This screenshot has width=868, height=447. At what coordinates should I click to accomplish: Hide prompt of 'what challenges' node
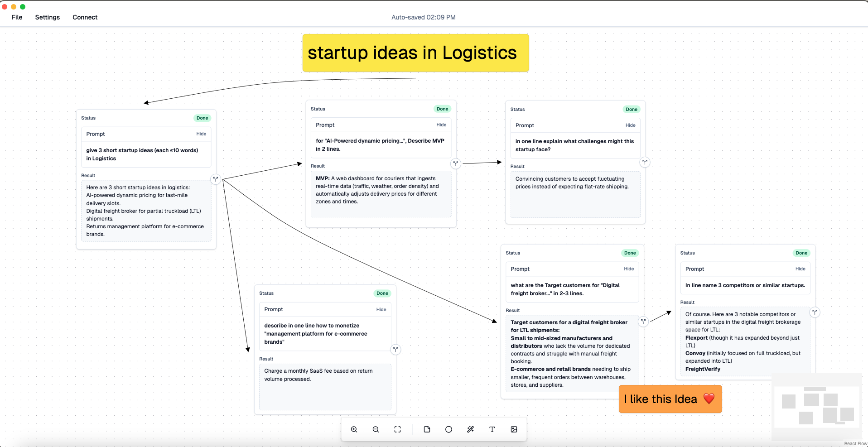630,125
